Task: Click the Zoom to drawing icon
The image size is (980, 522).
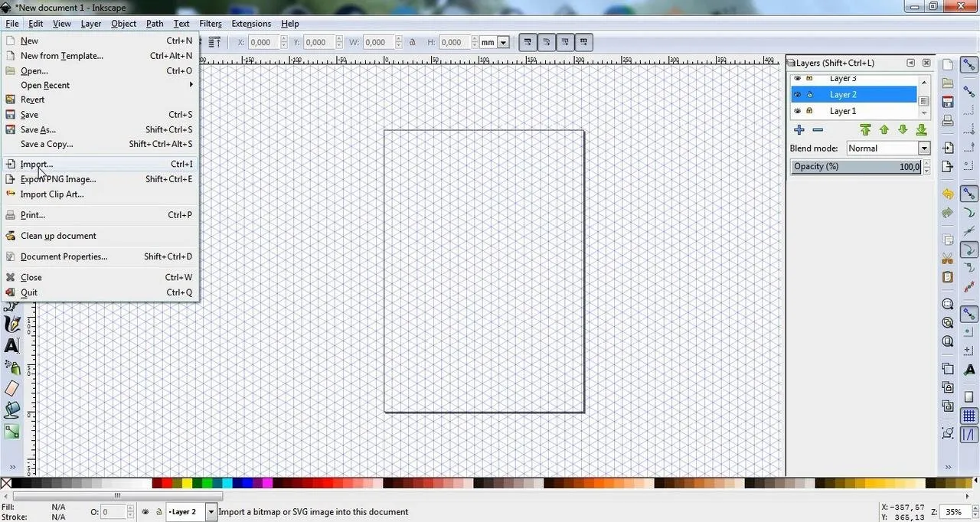Action: [x=948, y=323]
